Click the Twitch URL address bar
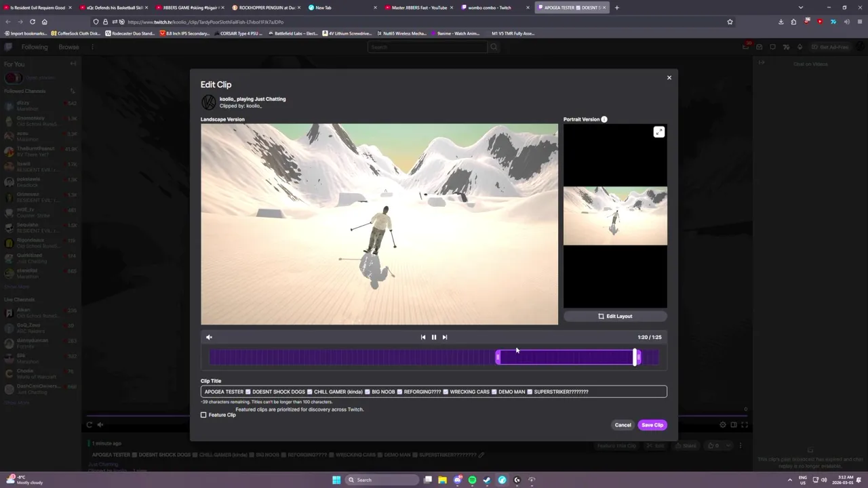Viewport: 868px width, 488px height. coord(414,22)
